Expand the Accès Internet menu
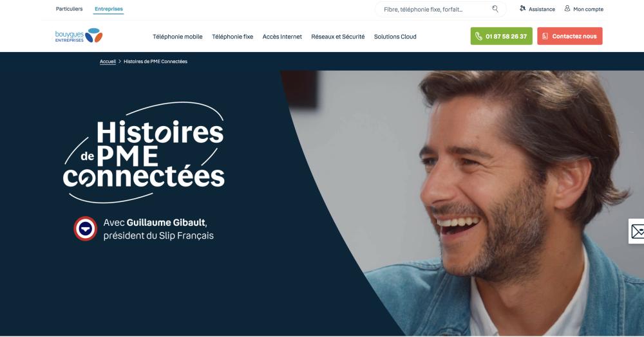644x337 pixels. [282, 37]
